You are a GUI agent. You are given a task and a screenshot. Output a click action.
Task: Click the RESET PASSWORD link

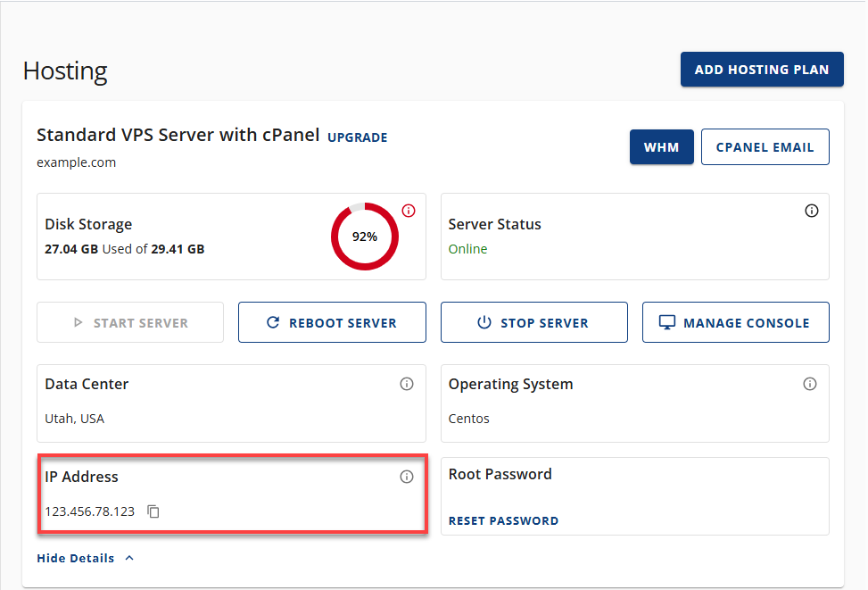[x=503, y=519]
